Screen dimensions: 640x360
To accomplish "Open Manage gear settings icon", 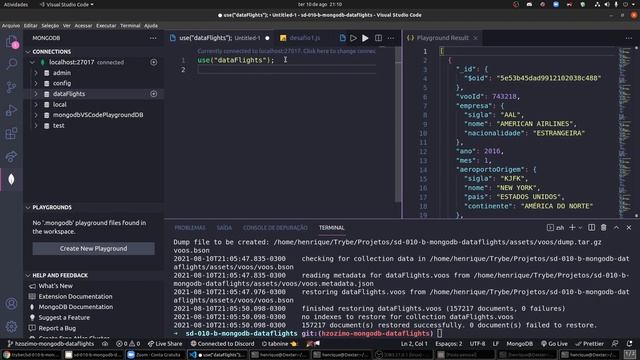I will (x=11, y=326).
